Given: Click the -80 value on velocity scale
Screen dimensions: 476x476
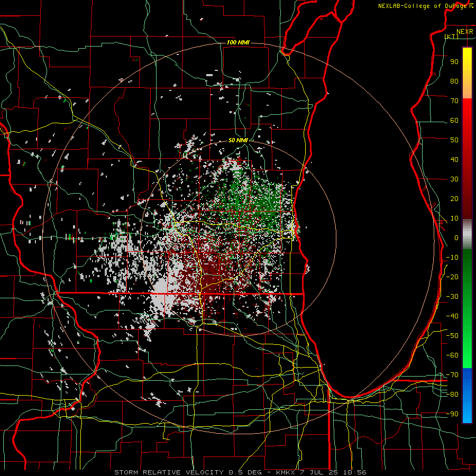Looking at the screenshot, I should (452, 395).
